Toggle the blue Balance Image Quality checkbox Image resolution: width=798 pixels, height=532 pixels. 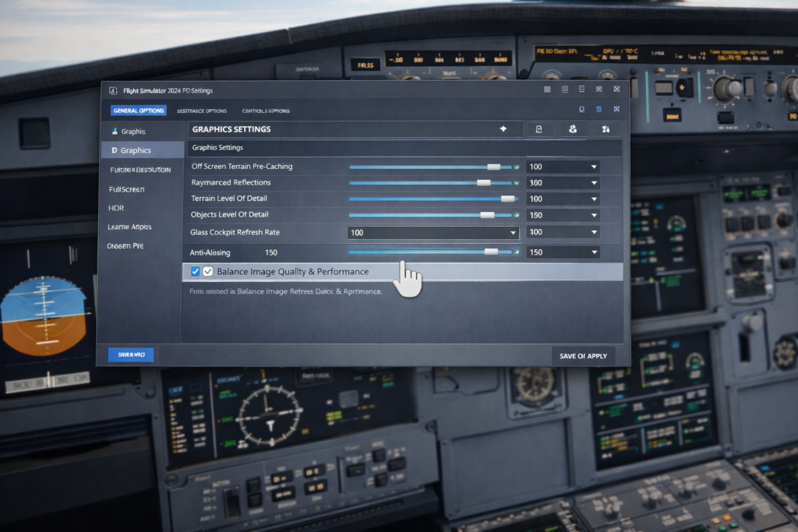pos(195,271)
